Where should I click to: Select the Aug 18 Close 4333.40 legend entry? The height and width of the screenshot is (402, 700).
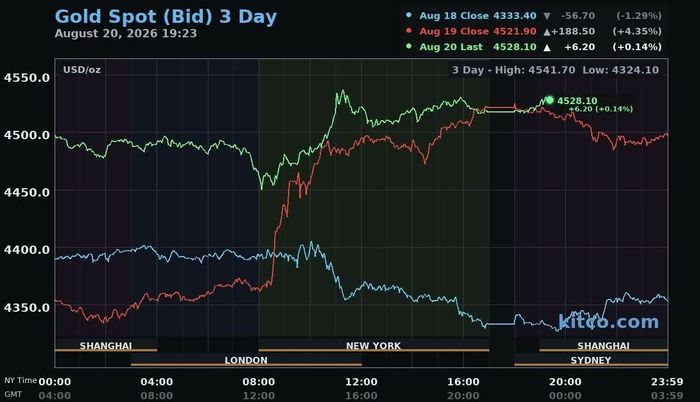[x=478, y=16]
